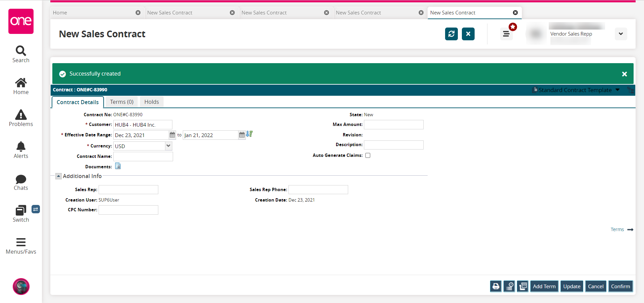
Task: Click the print icon button
Action: coord(496,287)
